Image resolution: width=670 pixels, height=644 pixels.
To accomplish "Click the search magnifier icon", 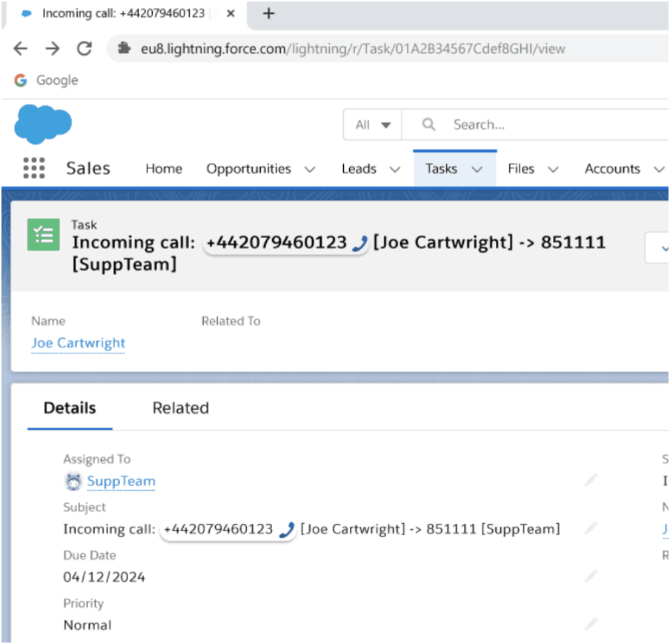I will point(428,125).
